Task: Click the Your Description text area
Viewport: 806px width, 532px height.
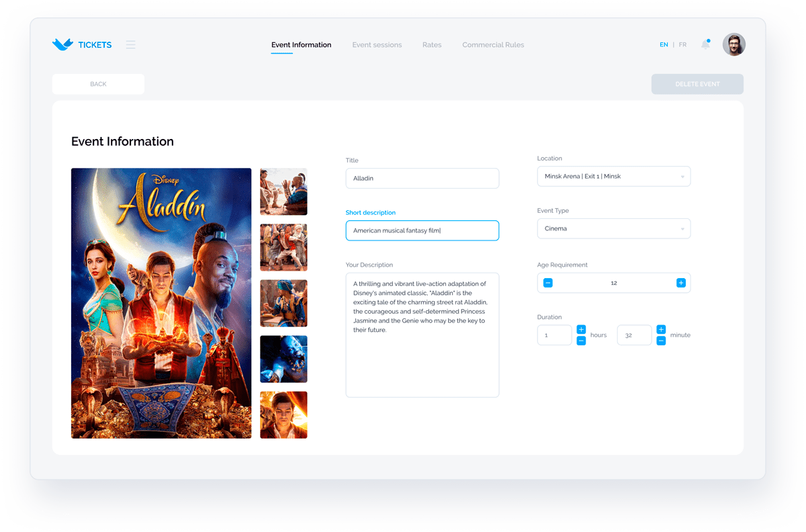Action: [x=422, y=335]
